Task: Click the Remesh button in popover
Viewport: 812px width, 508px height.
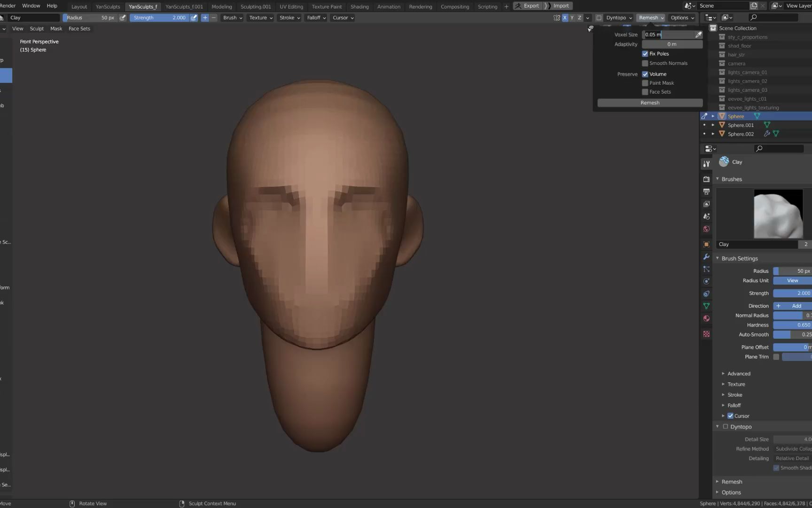Action: (650, 103)
